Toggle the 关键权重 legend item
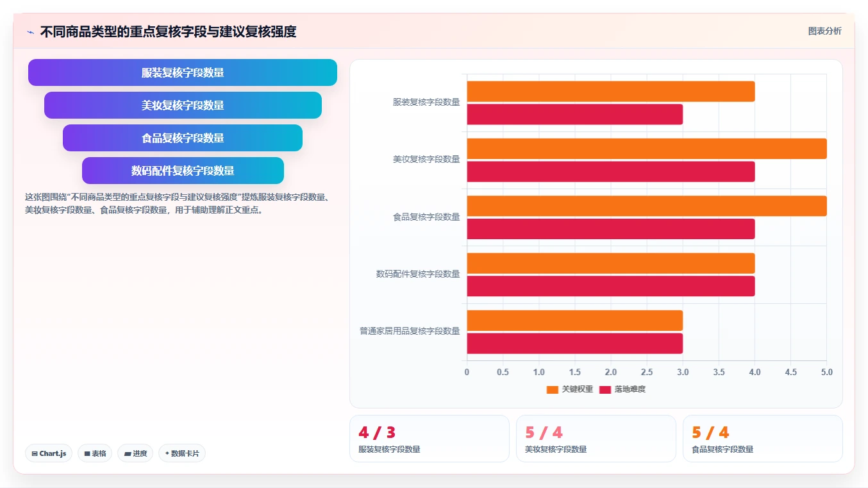Image resolution: width=868 pixels, height=488 pixels. pyautogui.click(x=569, y=389)
